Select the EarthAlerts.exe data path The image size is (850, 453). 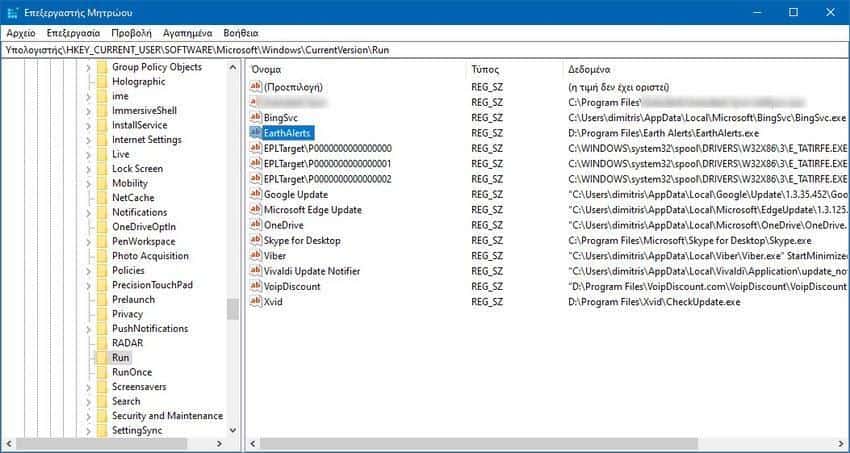coord(664,133)
